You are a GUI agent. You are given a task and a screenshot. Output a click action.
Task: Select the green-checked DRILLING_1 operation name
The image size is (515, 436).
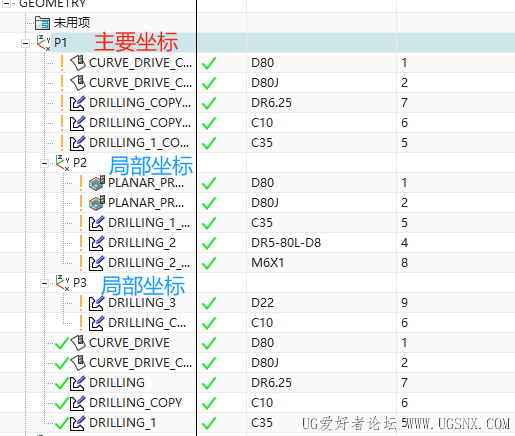123,423
